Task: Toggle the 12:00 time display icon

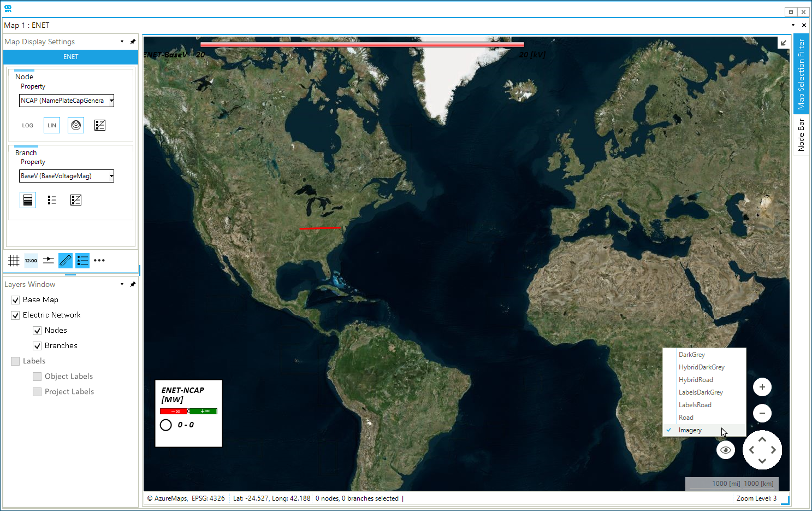Action: (x=31, y=261)
